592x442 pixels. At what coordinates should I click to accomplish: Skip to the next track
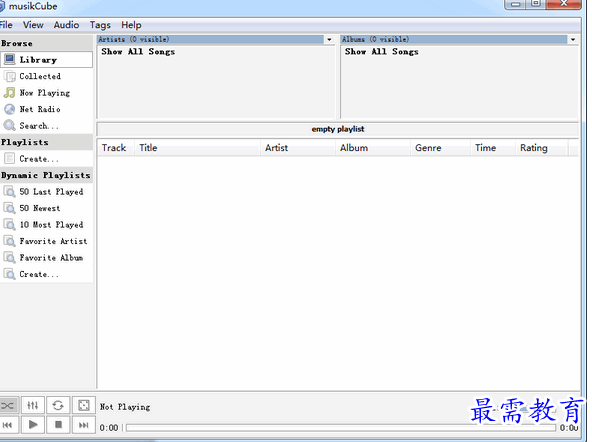(83, 425)
